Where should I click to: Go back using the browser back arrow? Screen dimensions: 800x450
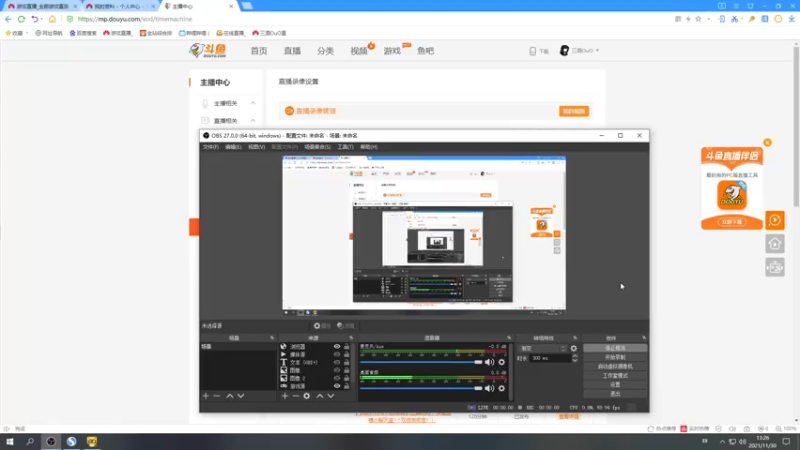point(8,19)
